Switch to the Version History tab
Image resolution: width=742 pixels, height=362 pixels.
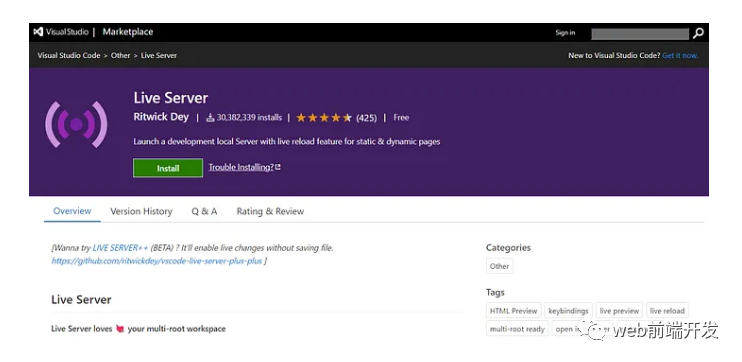141,212
